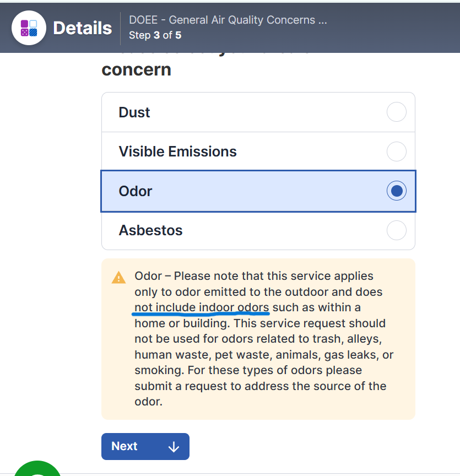Click the Next button
The image size is (460, 476).
[145, 446]
